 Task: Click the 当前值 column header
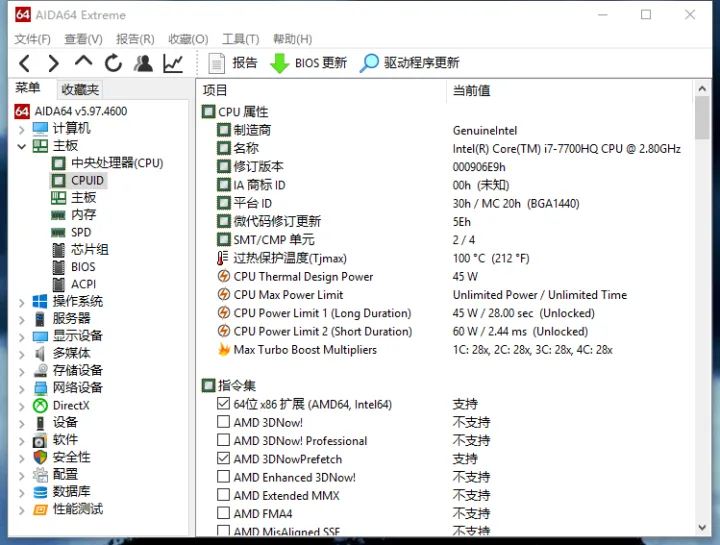569,90
